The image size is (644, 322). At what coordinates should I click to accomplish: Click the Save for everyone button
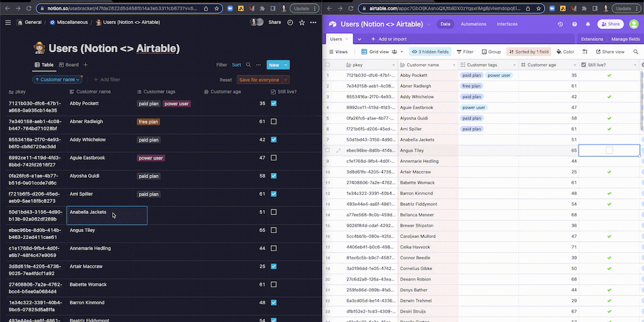tap(262, 80)
